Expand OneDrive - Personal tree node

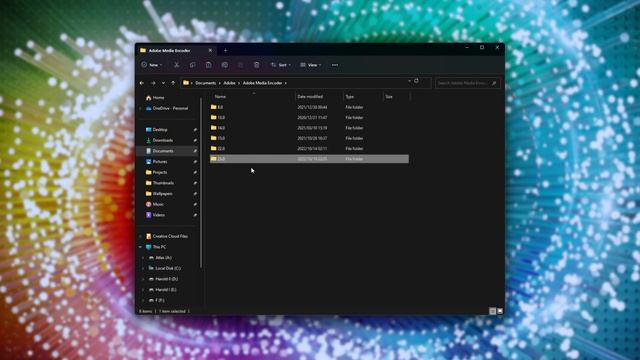(x=140, y=108)
